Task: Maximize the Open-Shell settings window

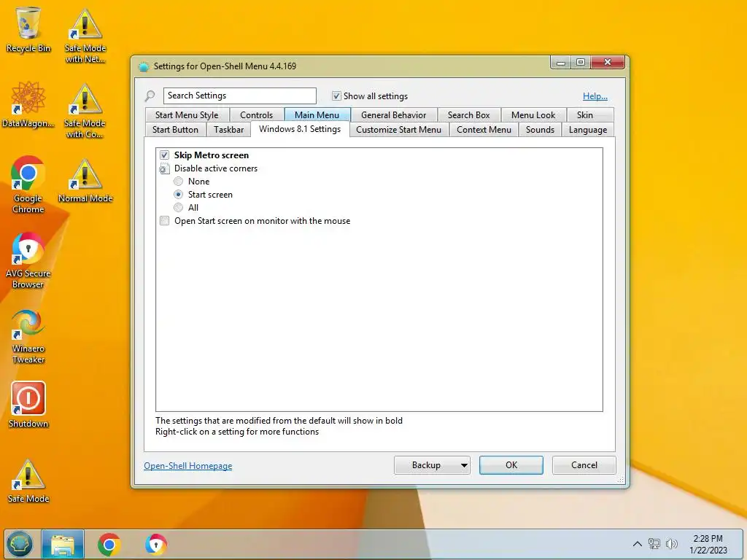Action: pyautogui.click(x=581, y=63)
